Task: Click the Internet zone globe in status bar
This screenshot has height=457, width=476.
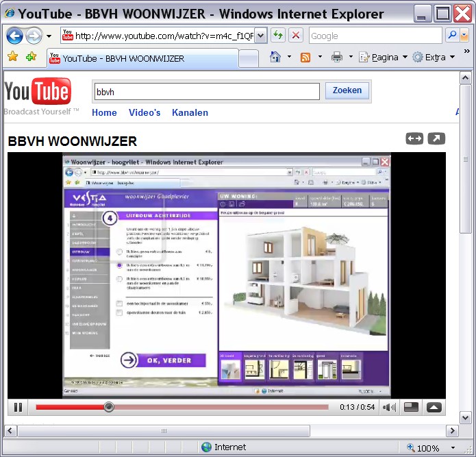Action: tap(206, 447)
